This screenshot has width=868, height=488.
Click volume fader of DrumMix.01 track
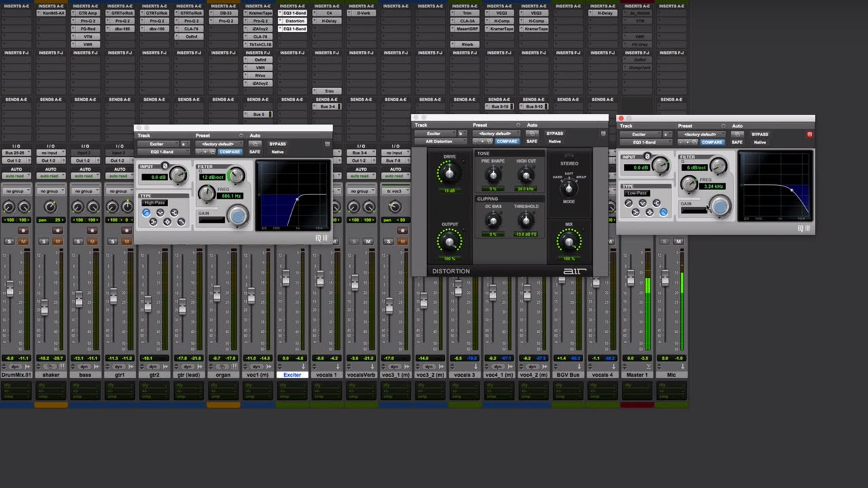(9, 289)
